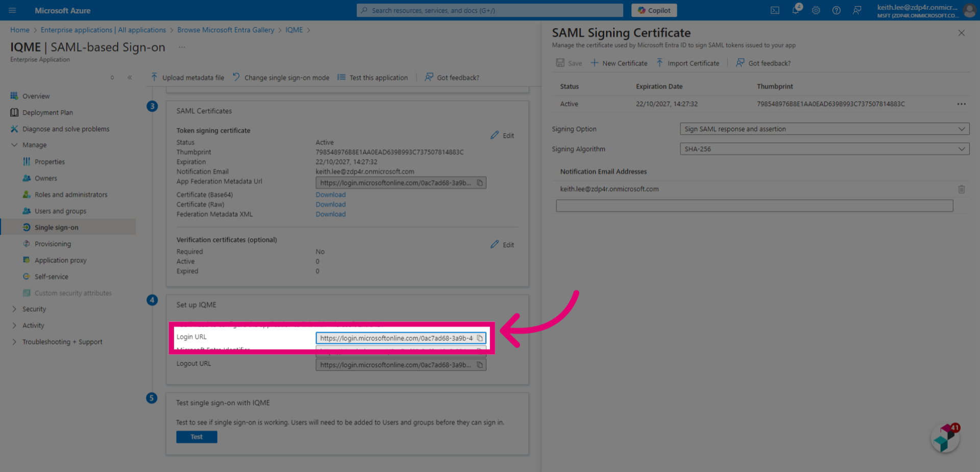The height and width of the screenshot is (472, 980).
Task: Click Upload metadata file
Action: pos(187,78)
